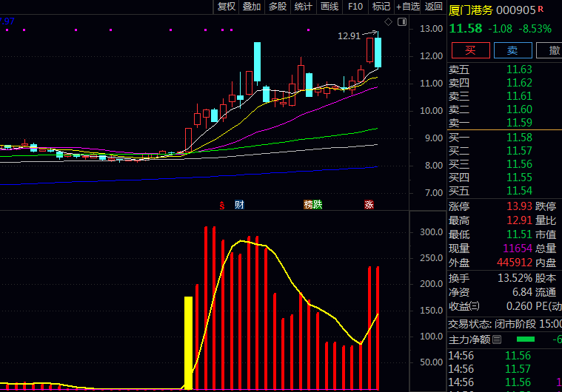Open F10 company information
Screen dimensions: 562x392
355,7
